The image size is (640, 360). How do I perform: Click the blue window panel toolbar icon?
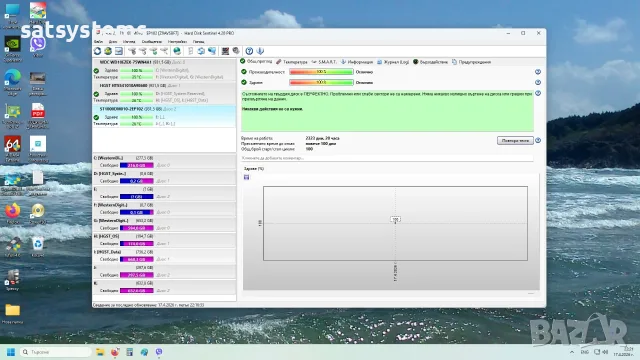click(x=118, y=51)
